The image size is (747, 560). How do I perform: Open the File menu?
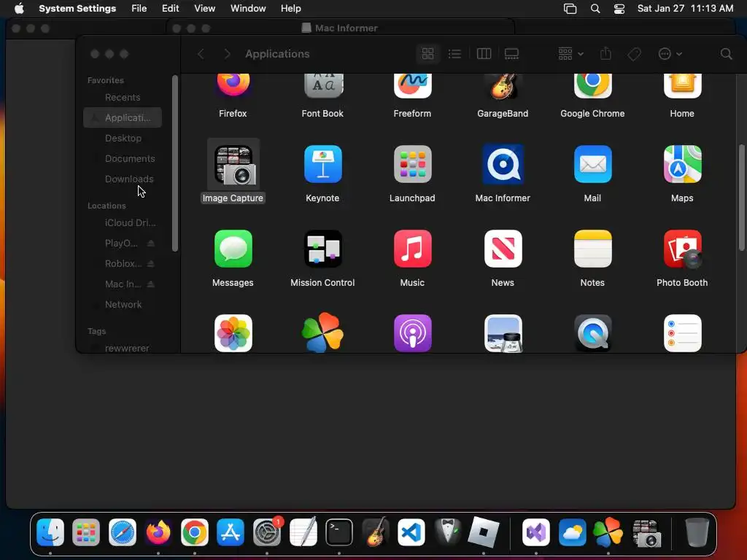[x=139, y=8]
